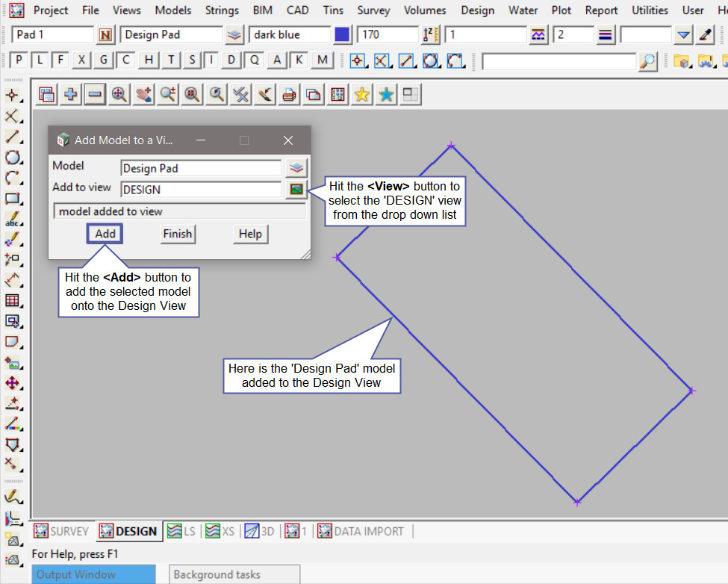Open the Tins menu
Image resolution: width=728 pixels, height=584 pixels.
click(x=333, y=10)
